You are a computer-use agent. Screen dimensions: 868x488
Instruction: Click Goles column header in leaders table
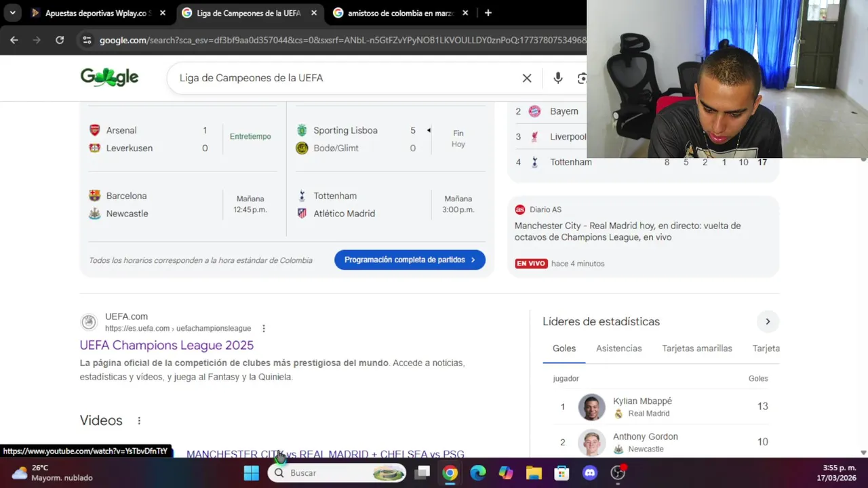[x=758, y=379]
